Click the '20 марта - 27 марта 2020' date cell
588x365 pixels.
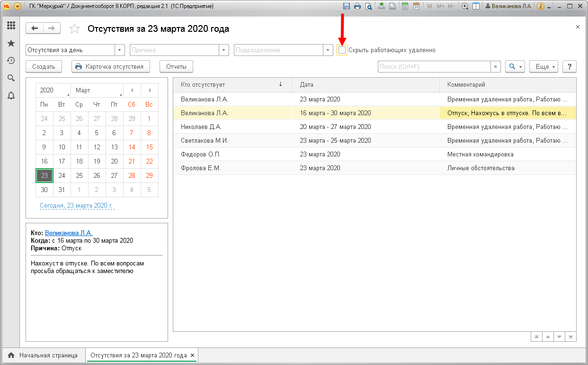(366, 127)
